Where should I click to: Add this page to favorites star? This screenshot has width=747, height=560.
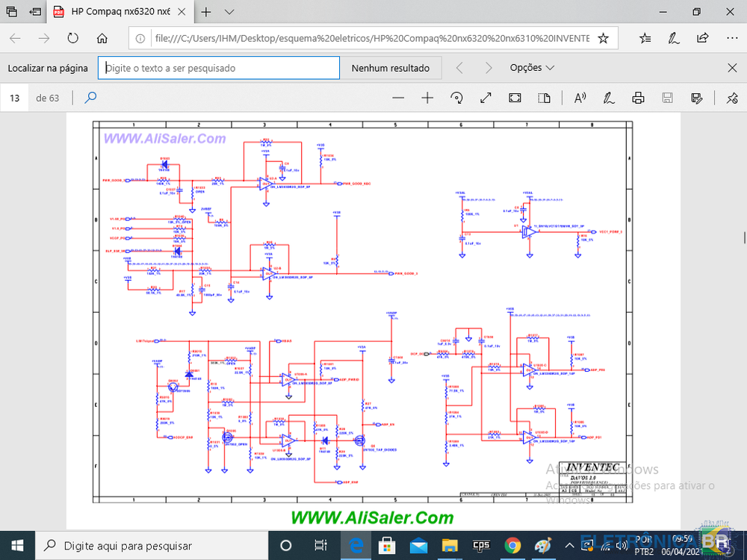(604, 38)
